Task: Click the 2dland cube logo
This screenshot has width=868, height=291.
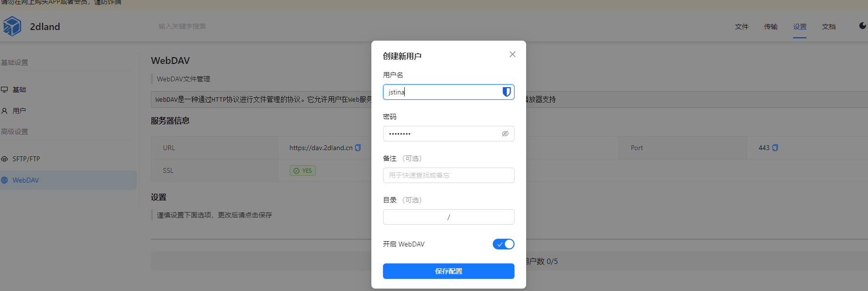Action: [x=12, y=26]
